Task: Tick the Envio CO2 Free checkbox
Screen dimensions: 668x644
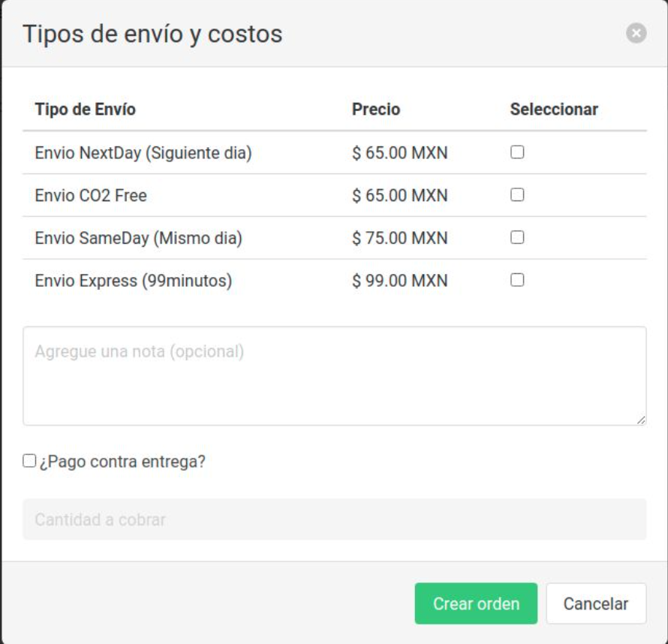Action: pyautogui.click(x=517, y=194)
